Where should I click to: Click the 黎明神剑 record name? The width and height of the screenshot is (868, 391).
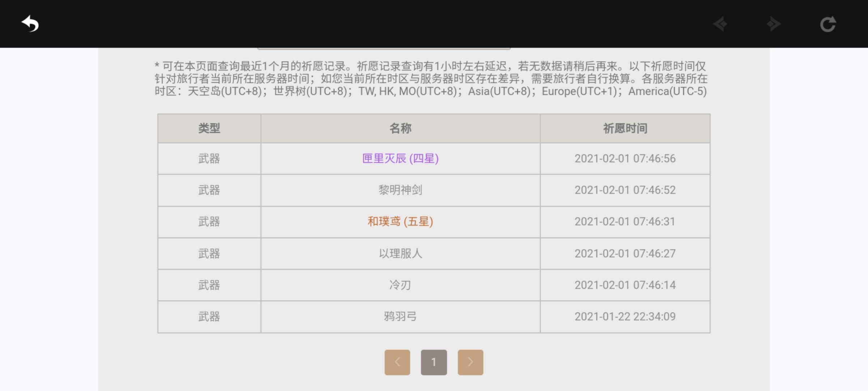400,190
